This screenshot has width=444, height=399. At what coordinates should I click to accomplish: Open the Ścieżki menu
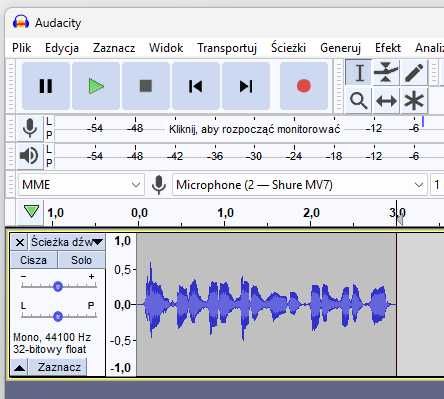pos(288,48)
